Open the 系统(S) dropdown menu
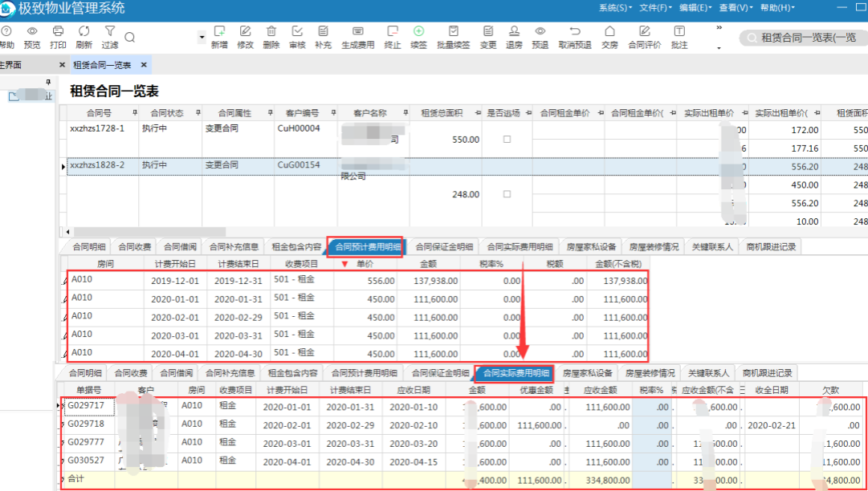The width and height of the screenshot is (868, 491). point(615,8)
